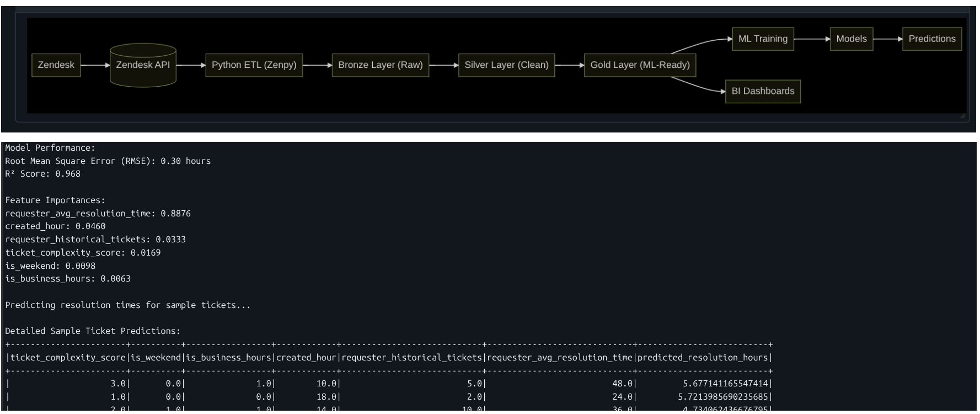Click the Predictions node

pos(931,39)
